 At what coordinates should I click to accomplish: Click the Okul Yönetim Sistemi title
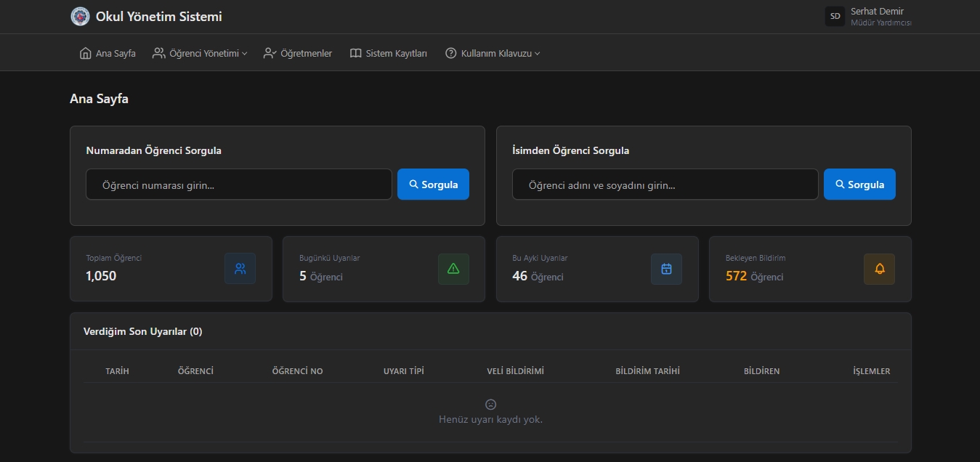(x=158, y=17)
